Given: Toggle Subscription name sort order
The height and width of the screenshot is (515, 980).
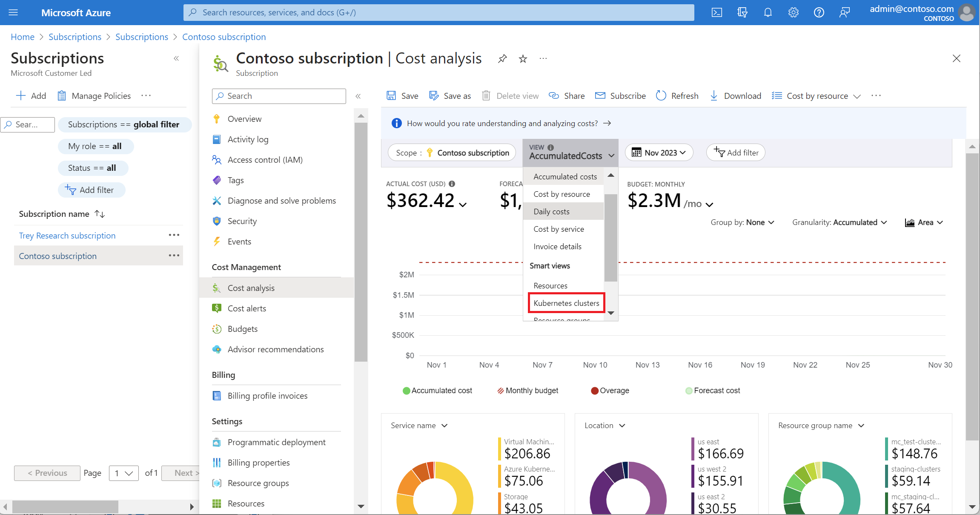Looking at the screenshot, I should point(100,214).
